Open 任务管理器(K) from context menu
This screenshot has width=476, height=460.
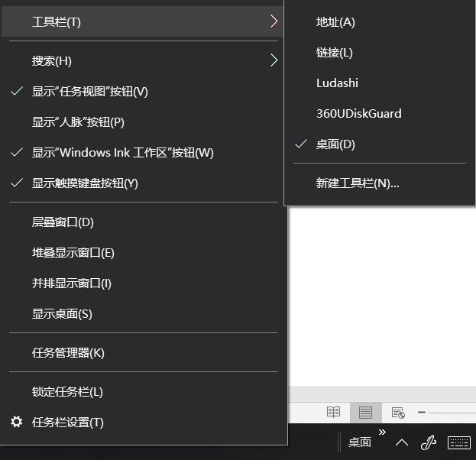pos(144,353)
